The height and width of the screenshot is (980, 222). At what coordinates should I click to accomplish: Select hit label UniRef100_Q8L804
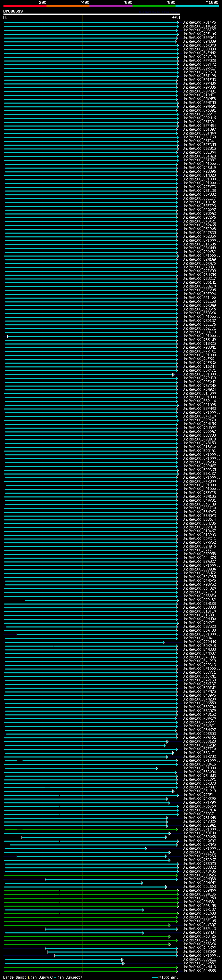(199, 153)
